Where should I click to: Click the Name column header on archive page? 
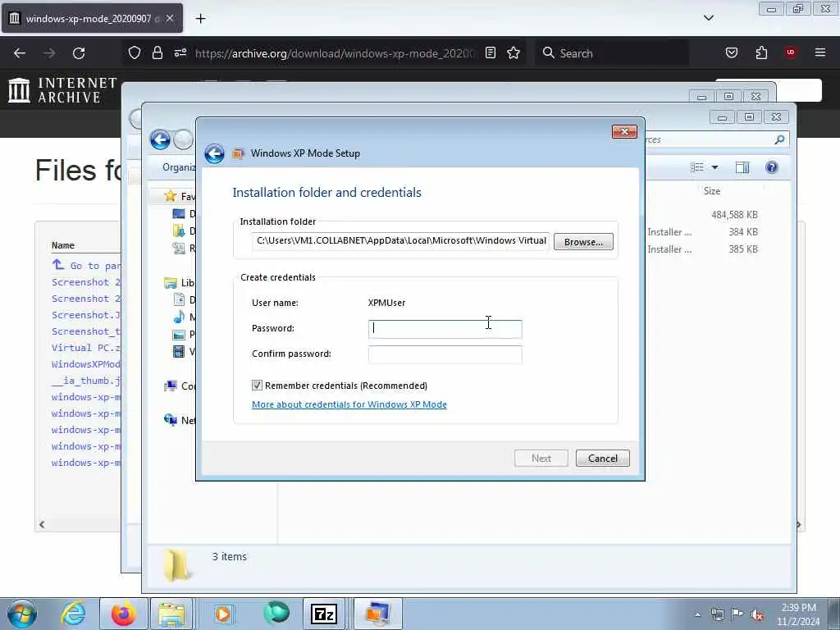pyautogui.click(x=62, y=245)
